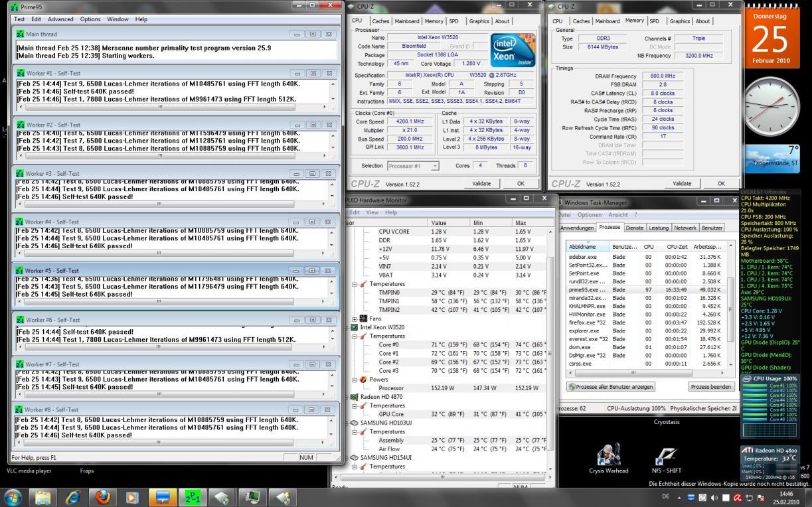
Task: Click Worker #5 Self-Test window icon
Action: [21, 271]
